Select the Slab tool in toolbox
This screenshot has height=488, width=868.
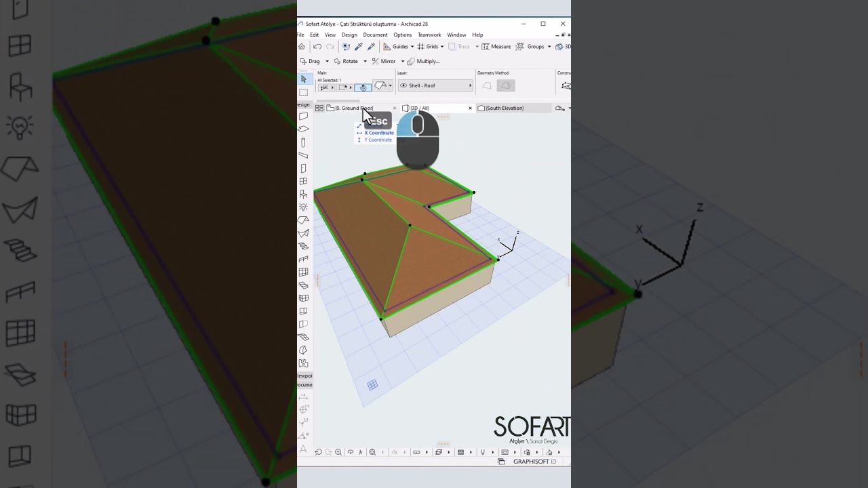tap(303, 129)
